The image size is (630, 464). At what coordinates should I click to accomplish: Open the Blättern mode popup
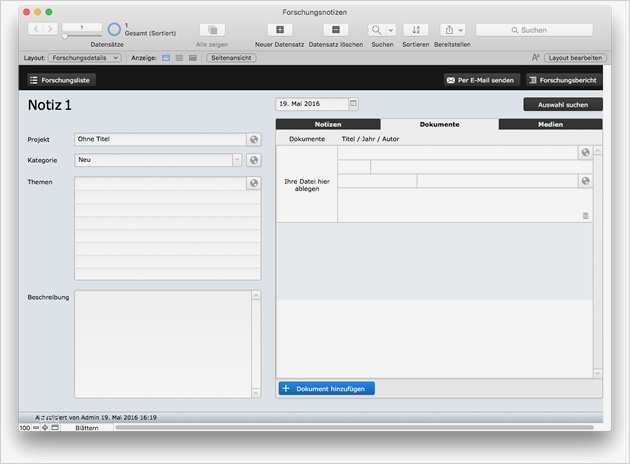click(87, 428)
